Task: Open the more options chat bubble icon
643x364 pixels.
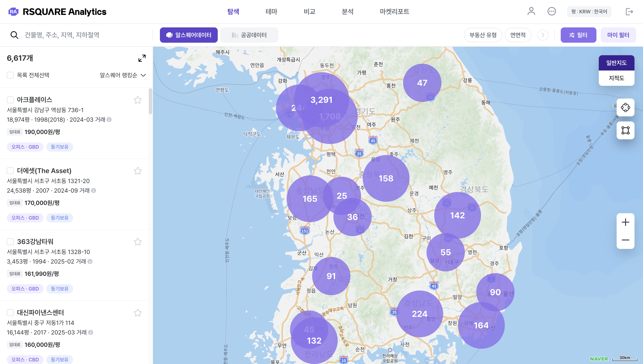Action: click(551, 11)
